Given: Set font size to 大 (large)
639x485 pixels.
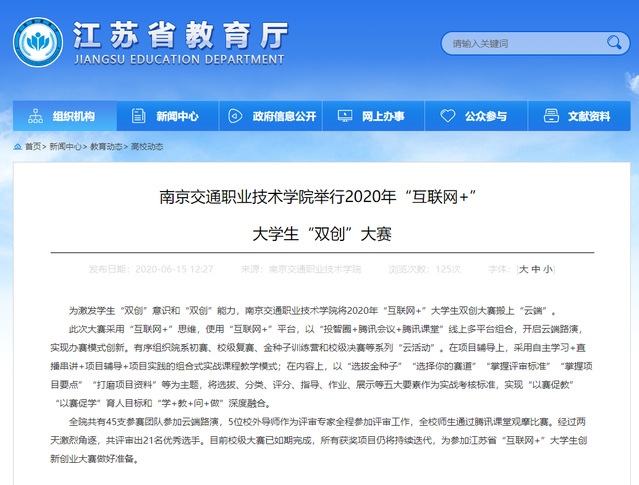Looking at the screenshot, I should (x=524, y=269).
